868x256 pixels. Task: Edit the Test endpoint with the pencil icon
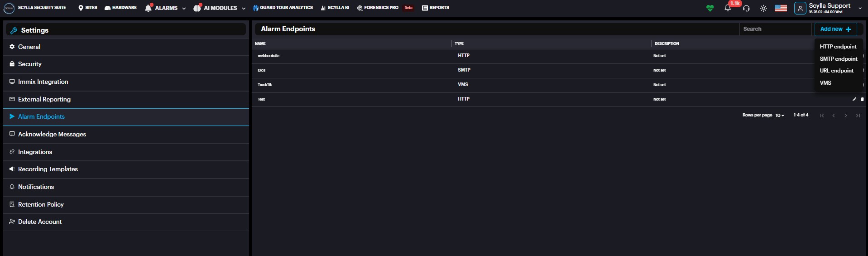click(x=854, y=99)
